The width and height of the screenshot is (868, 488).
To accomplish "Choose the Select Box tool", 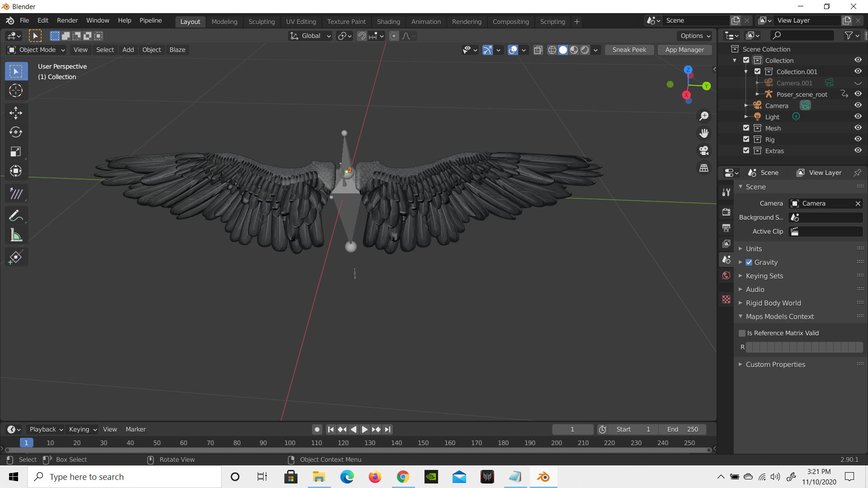I will [x=16, y=71].
